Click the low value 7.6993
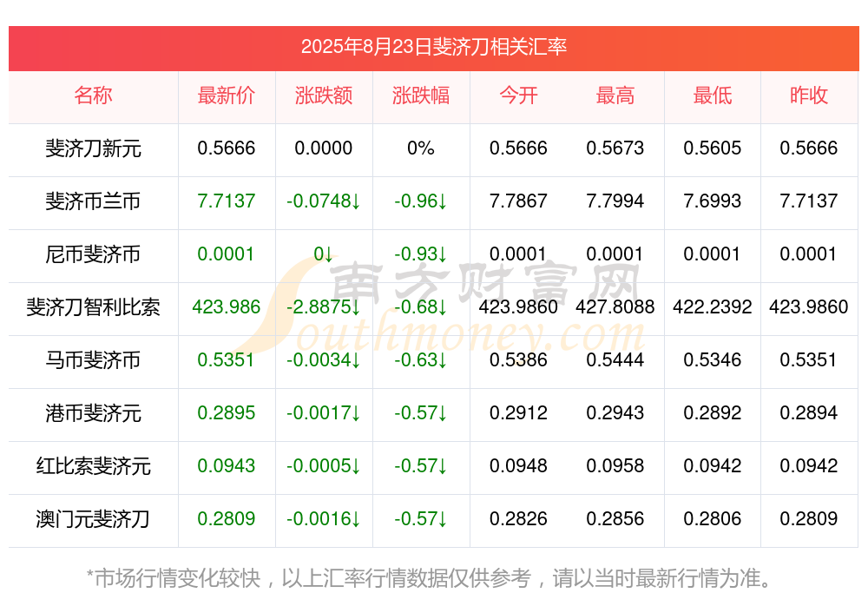This screenshot has width=868, height=606. coord(712,201)
